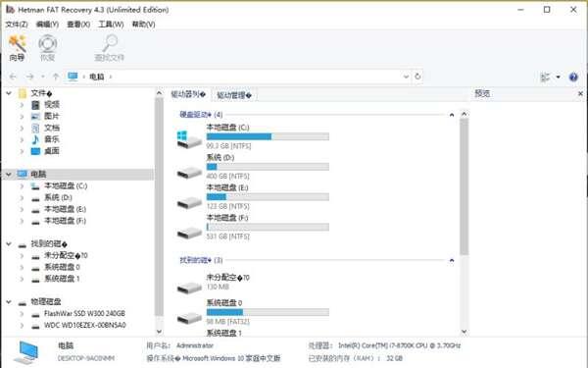This screenshot has width=588, height=368.
Task: Open the 查看 menu
Action: click(78, 25)
